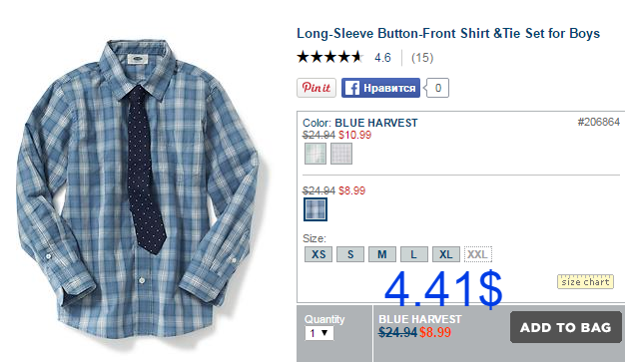
Task: Select the gray check color swatch
Action: [341, 154]
